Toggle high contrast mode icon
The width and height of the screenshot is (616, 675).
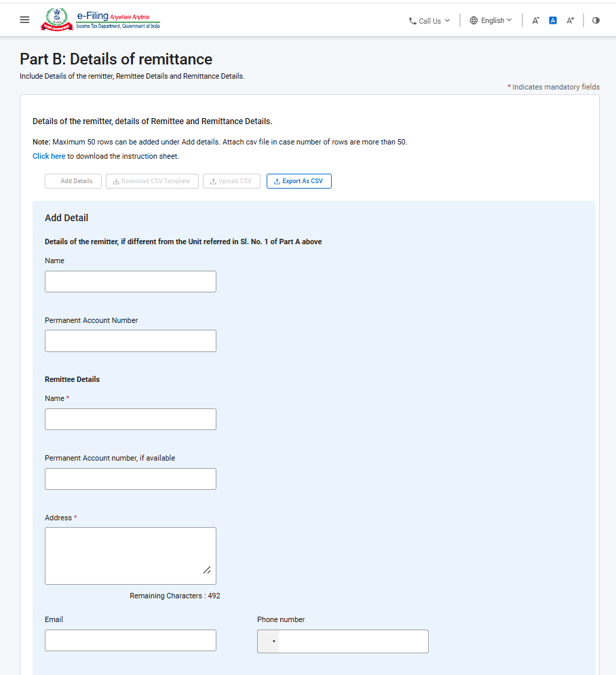click(x=596, y=20)
